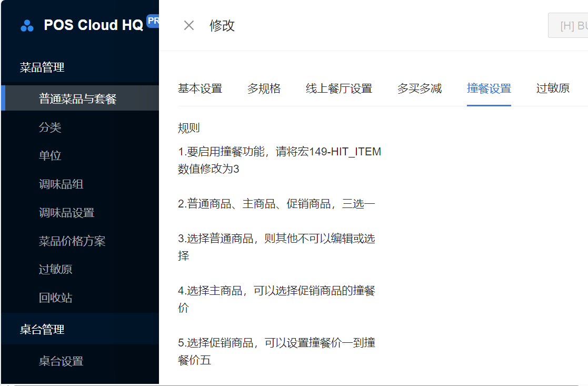Open the 基本设置 tab
The height and width of the screenshot is (386, 588).
pyautogui.click(x=200, y=88)
